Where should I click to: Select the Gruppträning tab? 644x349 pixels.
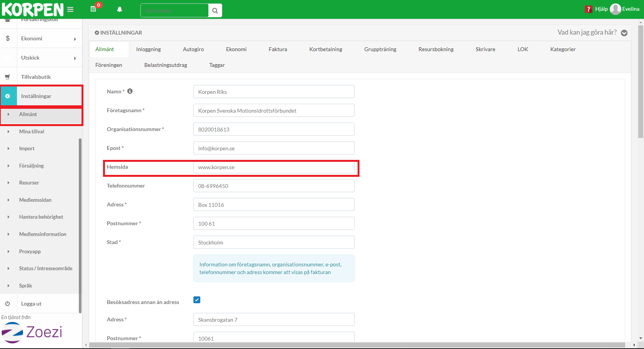(x=380, y=49)
